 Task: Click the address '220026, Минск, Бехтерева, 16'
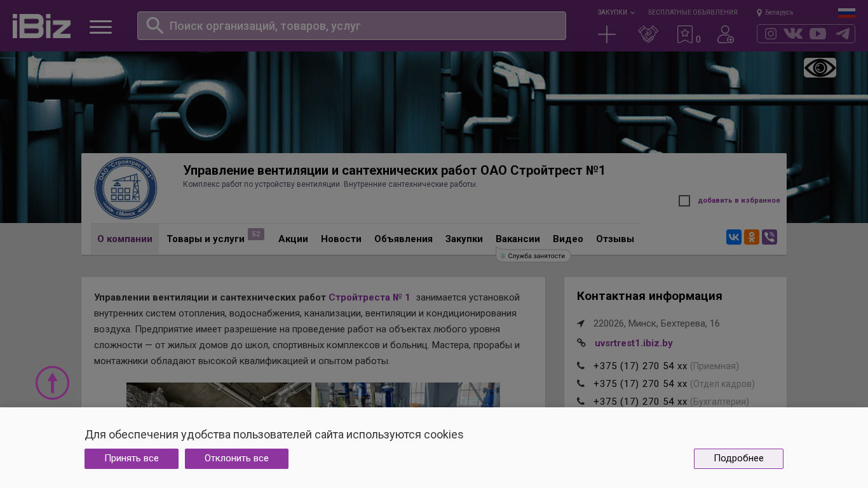point(656,323)
